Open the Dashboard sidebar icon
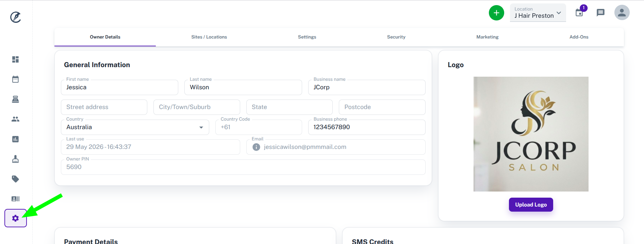 [x=16, y=59]
